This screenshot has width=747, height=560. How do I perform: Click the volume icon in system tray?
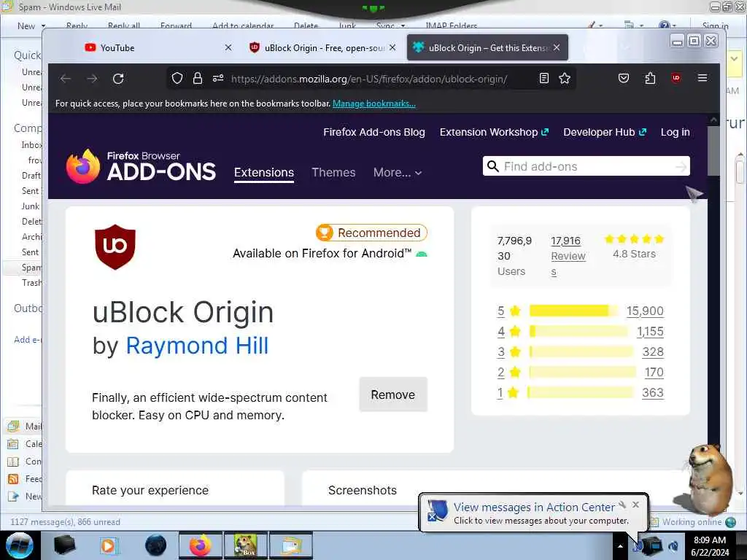673,546
